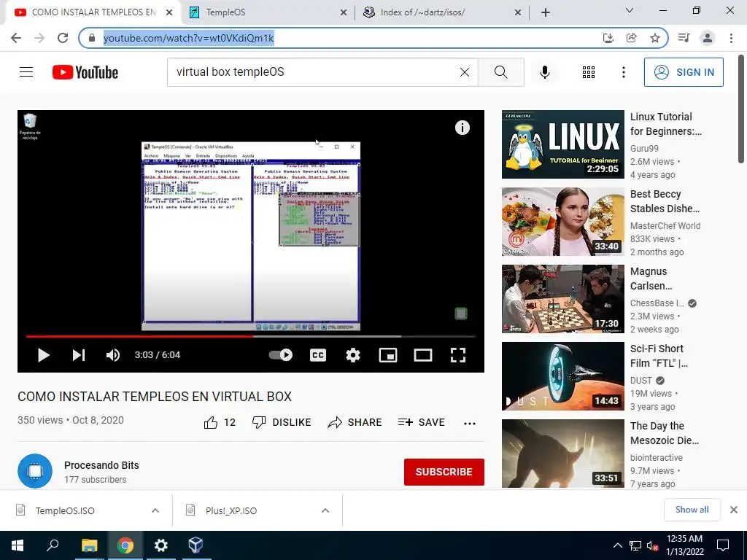Enter fullscreen mode
Image resolution: width=747 pixels, height=560 pixels.
pyautogui.click(x=458, y=355)
